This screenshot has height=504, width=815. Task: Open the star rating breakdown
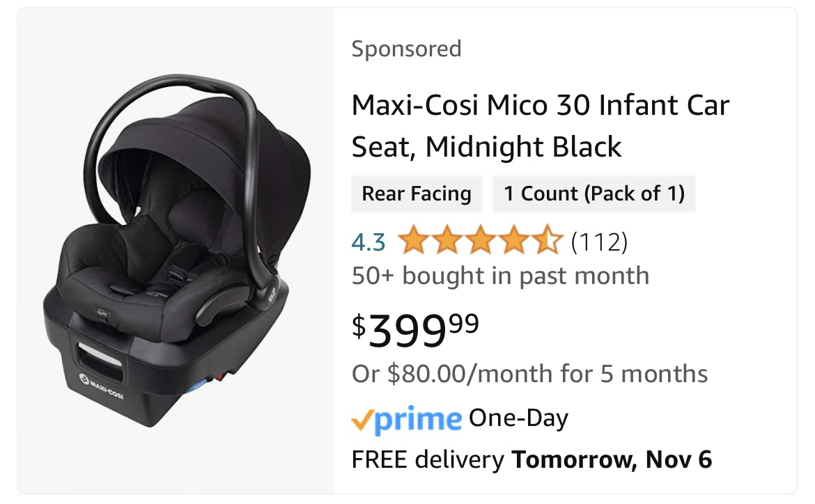pos(480,240)
